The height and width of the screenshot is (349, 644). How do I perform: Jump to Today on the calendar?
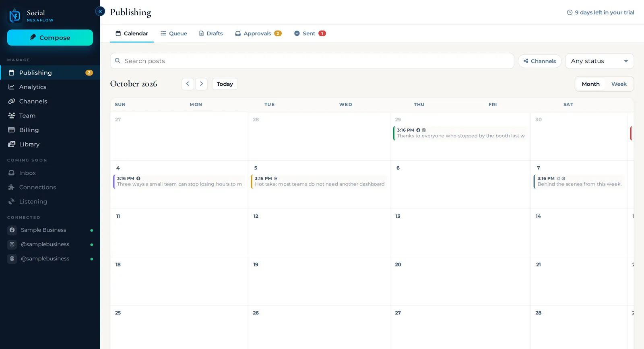225,84
